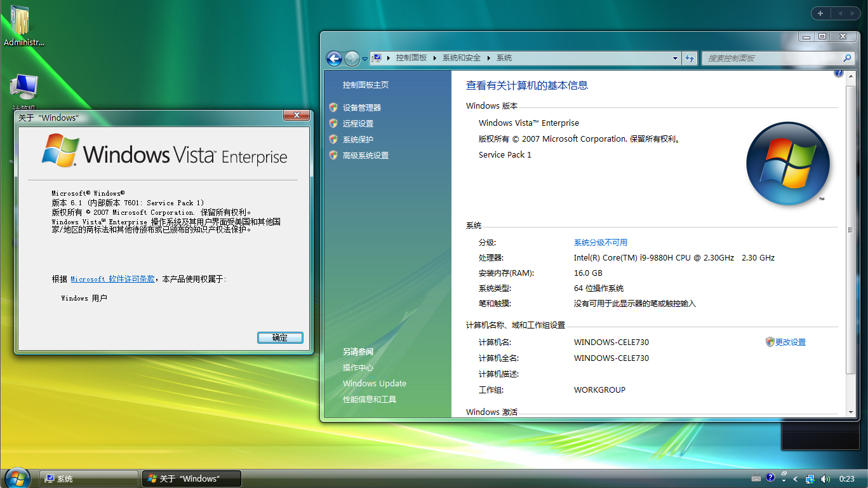Select the processor value Intel(R) Core(TM) i9-9880H
868x488 pixels.
(x=674, y=258)
